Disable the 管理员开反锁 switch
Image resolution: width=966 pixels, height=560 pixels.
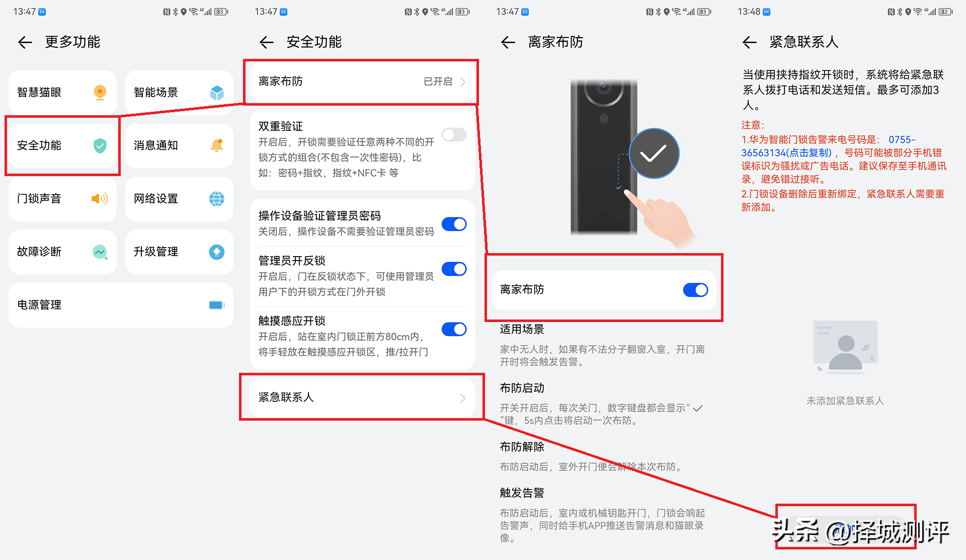454,269
